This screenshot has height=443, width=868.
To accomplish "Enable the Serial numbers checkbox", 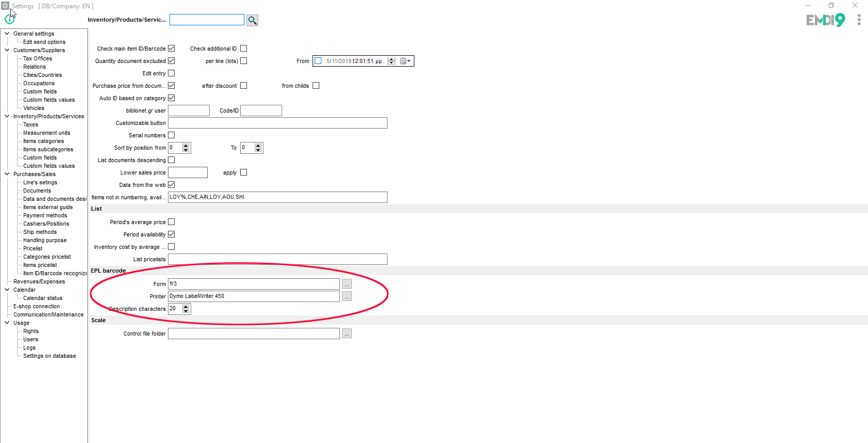I will (x=172, y=135).
